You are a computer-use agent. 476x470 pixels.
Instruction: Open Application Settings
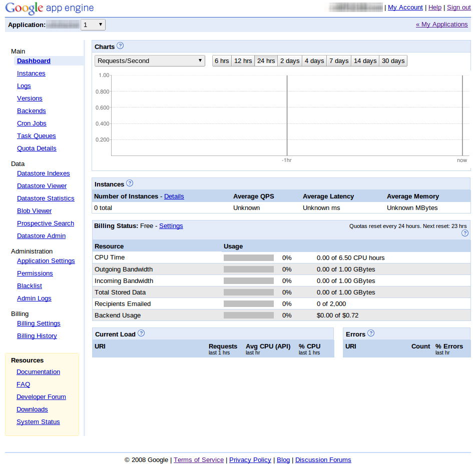pos(46,261)
